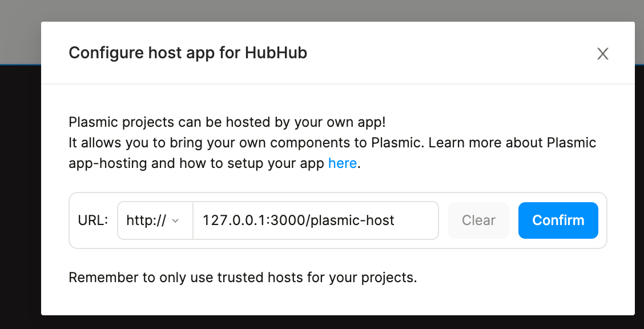Open the 'here' app-hosting docs link

(343, 163)
